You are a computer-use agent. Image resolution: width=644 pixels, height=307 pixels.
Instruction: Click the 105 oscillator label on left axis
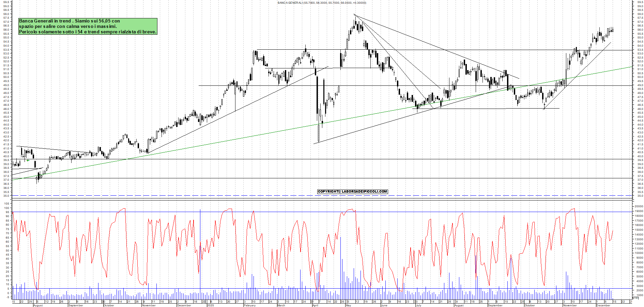6,204
